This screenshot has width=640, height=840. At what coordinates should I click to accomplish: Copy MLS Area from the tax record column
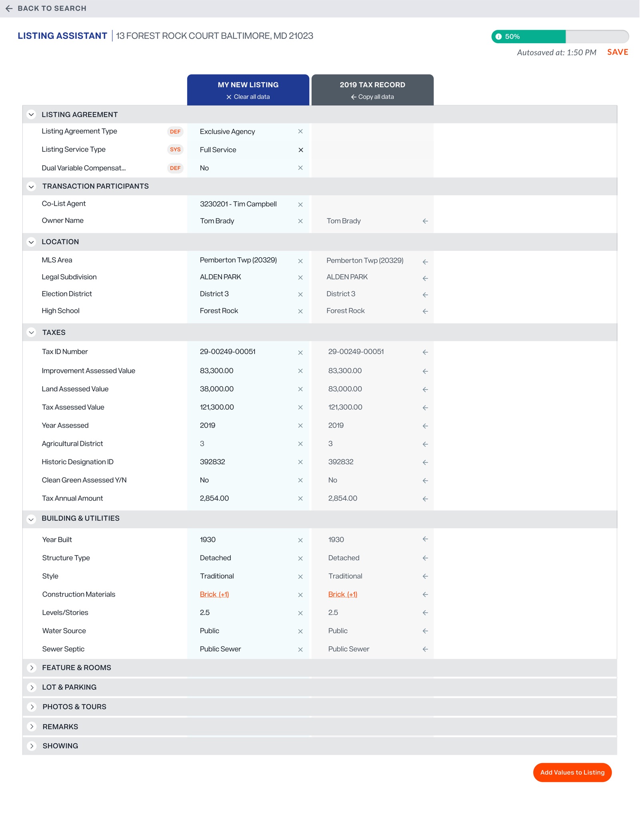pos(425,261)
